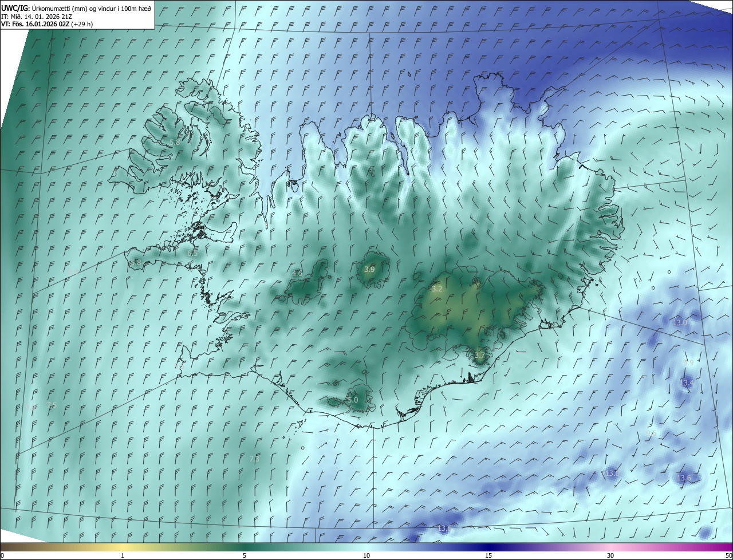
Task: Click the 4.6 value label on the map
Action: tap(297, 274)
